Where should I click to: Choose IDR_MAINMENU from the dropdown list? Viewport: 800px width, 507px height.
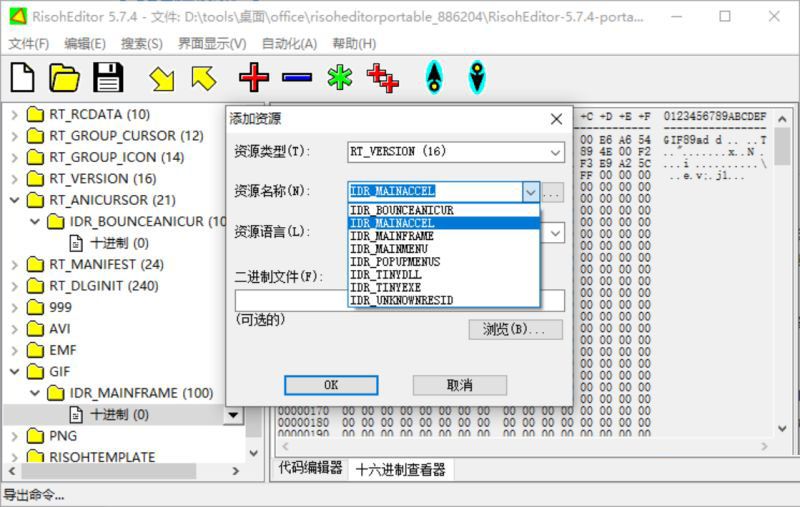point(443,249)
